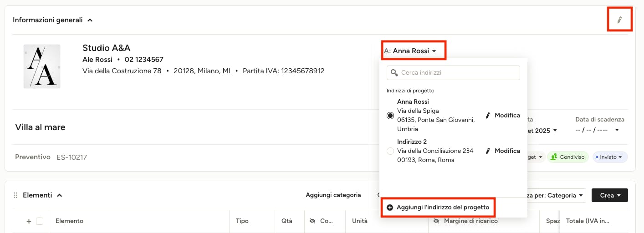644x233 pixels.
Task: Select the Anna Rossi address radio button
Action: (x=390, y=116)
